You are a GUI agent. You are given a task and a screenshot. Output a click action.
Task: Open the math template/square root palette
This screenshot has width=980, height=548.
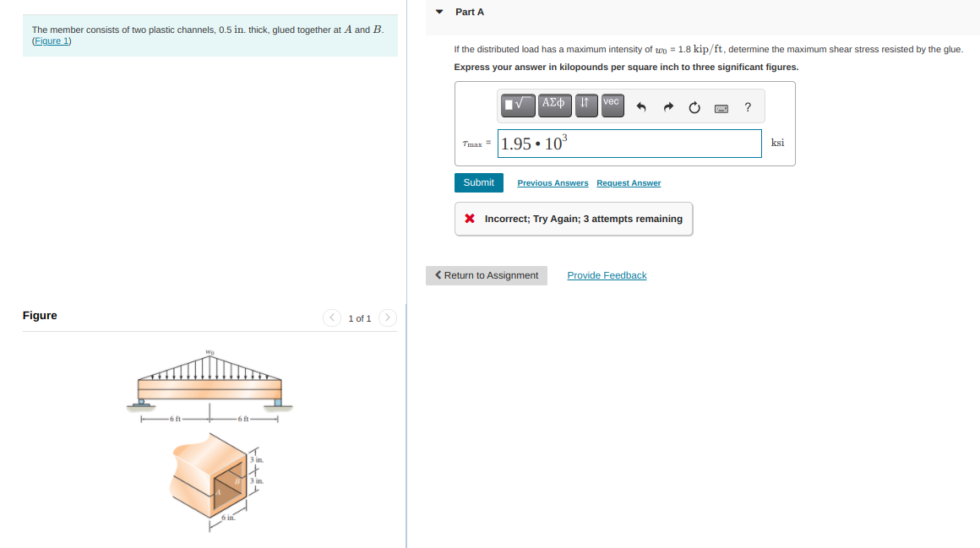[x=518, y=105]
